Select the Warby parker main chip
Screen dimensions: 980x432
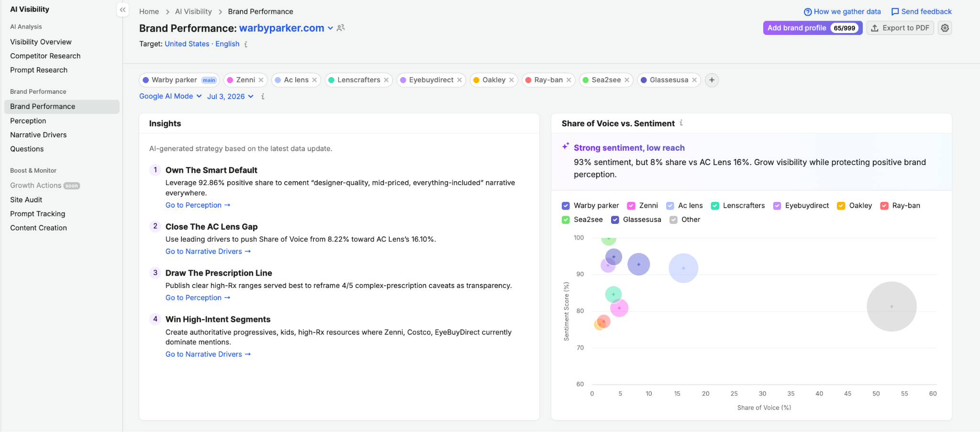tap(179, 80)
